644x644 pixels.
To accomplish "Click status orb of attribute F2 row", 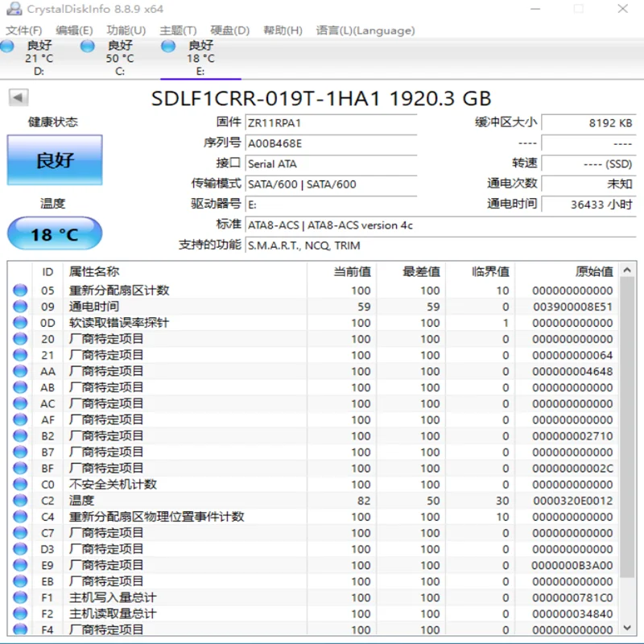I will [x=20, y=613].
